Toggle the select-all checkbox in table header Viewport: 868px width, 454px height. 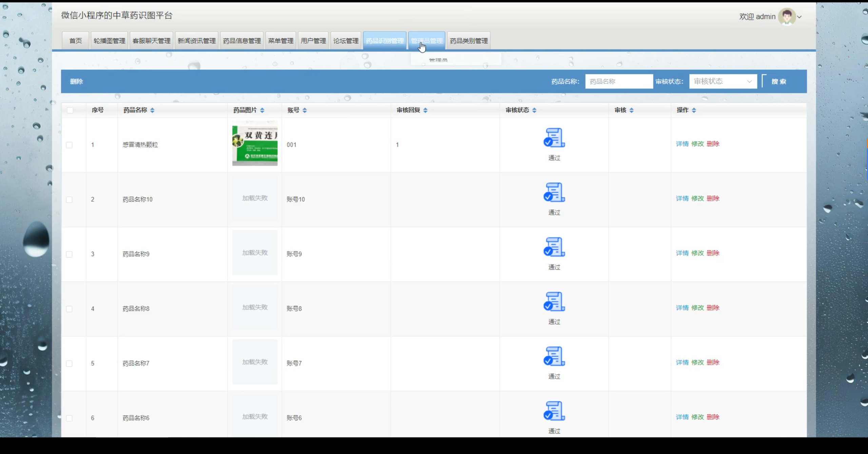click(x=70, y=110)
